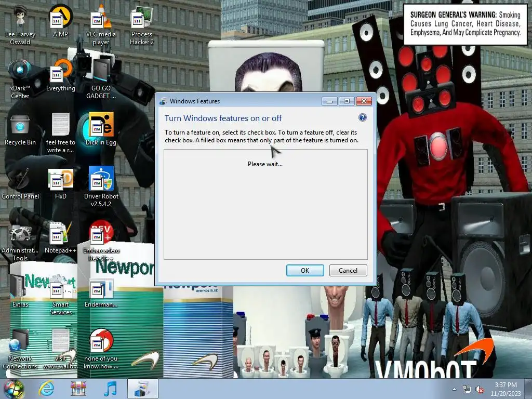Open the clock showing 3:37 PM
The image size is (532, 399).
coord(506,389)
